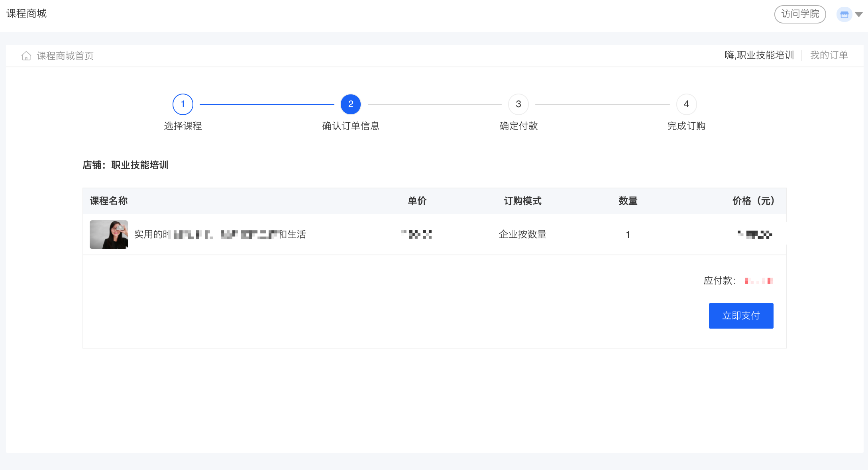This screenshot has width=868, height=470.
Task: Select step 2 circle 确认订单信息
Action: [x=351, y=104]
